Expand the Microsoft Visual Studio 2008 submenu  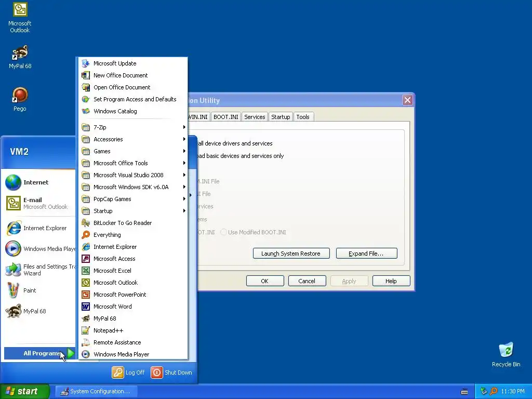[133, 175]
